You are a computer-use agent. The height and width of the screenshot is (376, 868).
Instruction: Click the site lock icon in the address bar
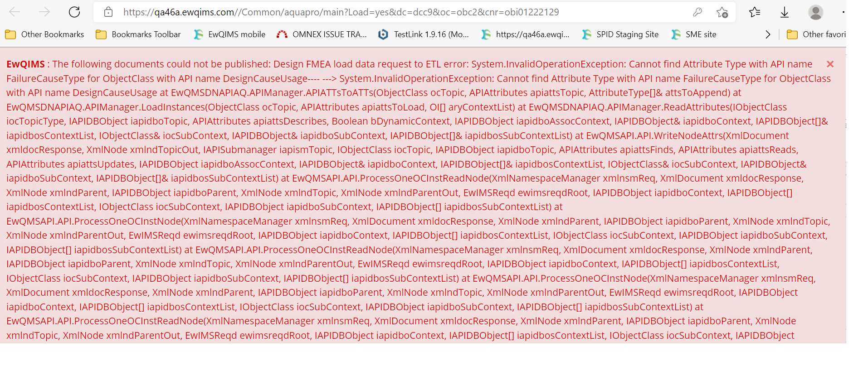coord(108,12)
